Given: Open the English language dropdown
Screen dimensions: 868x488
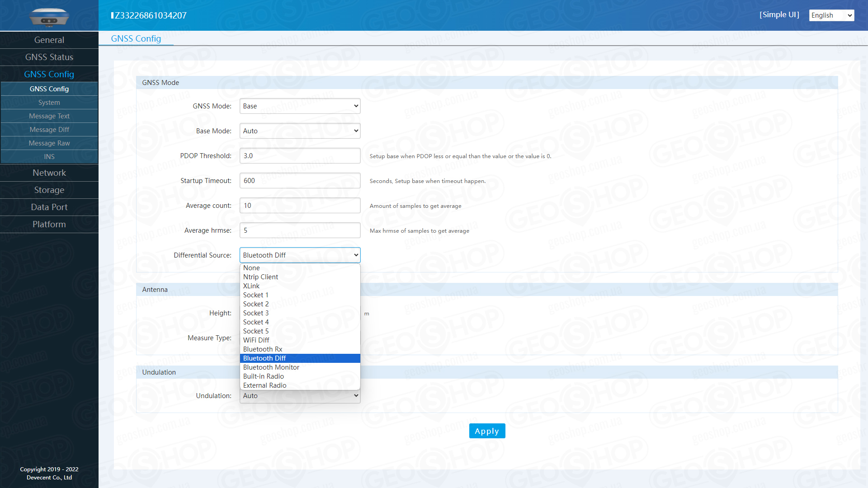Looking at the screenshot, I should pos(831,15).
